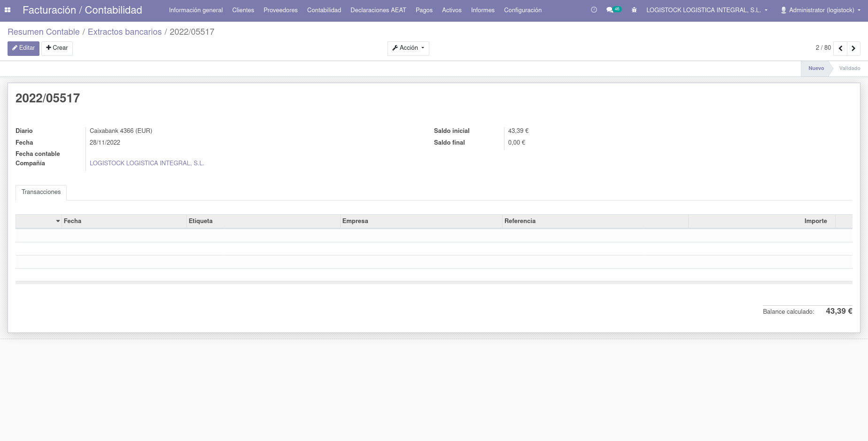Switch to the Transacciones tab
Screen dimensions: 868x441
pyautogui.click(x=41, y=192)
